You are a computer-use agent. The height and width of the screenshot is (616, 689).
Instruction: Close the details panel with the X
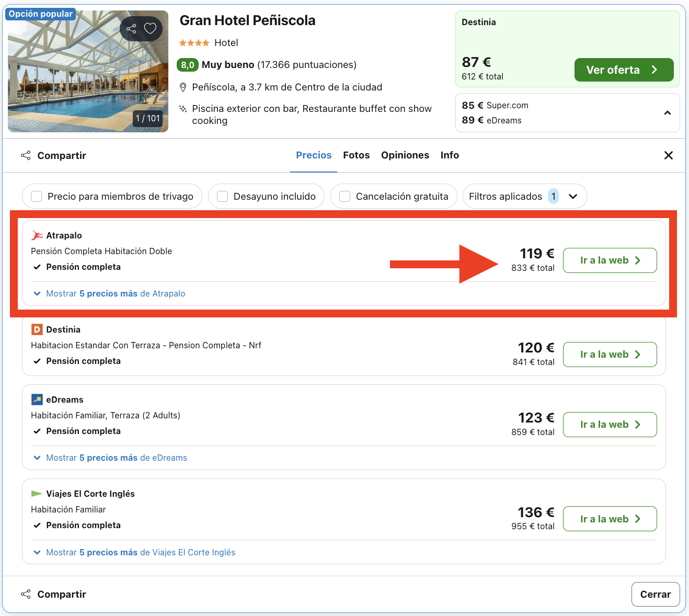pos(668,155)
